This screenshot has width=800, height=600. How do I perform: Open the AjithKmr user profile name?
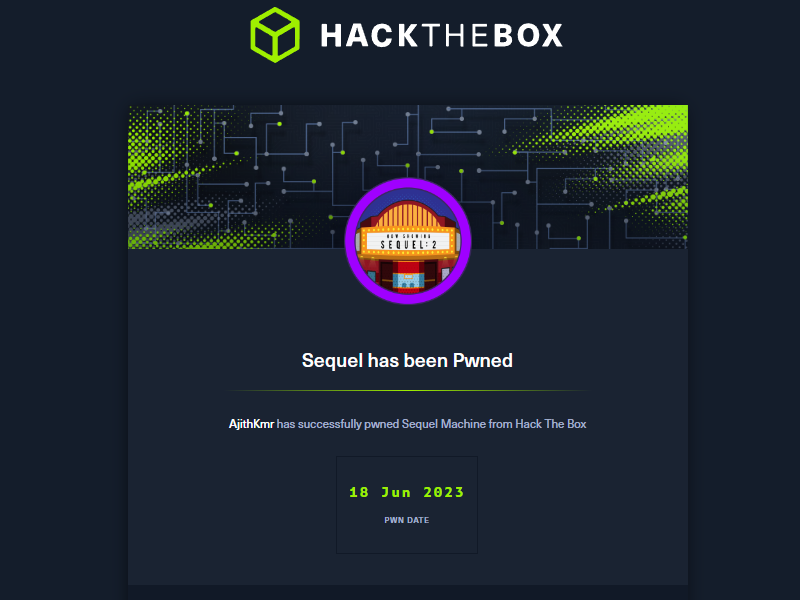coord(251,424)
